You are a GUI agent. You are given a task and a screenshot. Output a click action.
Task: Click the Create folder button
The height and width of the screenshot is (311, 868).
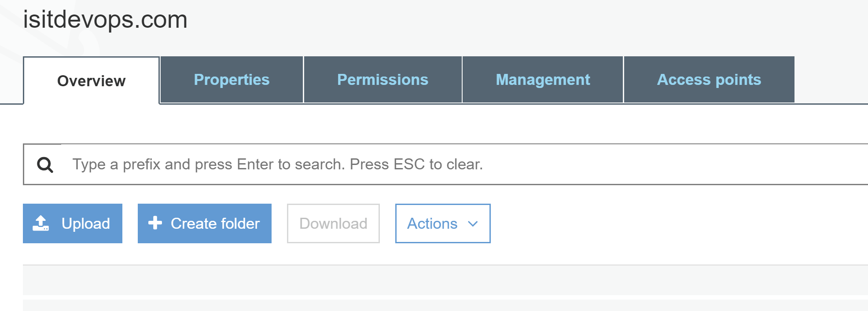(205, 223)
